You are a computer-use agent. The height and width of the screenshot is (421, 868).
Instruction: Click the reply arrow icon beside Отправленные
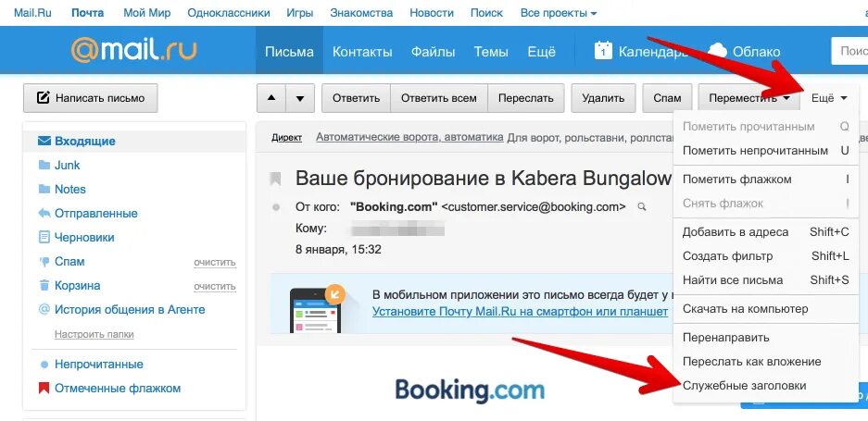44,213
